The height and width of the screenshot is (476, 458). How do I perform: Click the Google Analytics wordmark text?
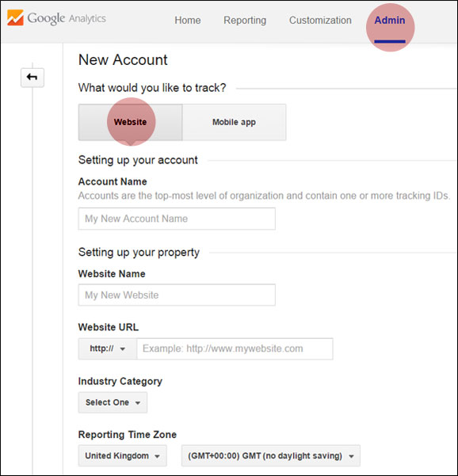[67, 18]
